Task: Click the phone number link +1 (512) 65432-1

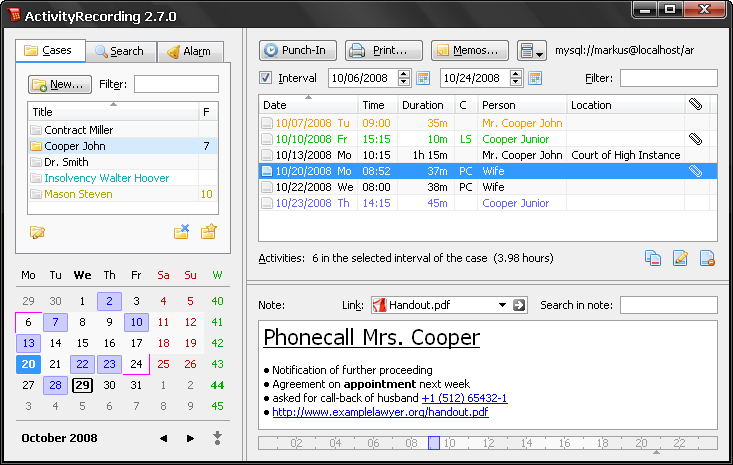Action: tap(464, 398)
